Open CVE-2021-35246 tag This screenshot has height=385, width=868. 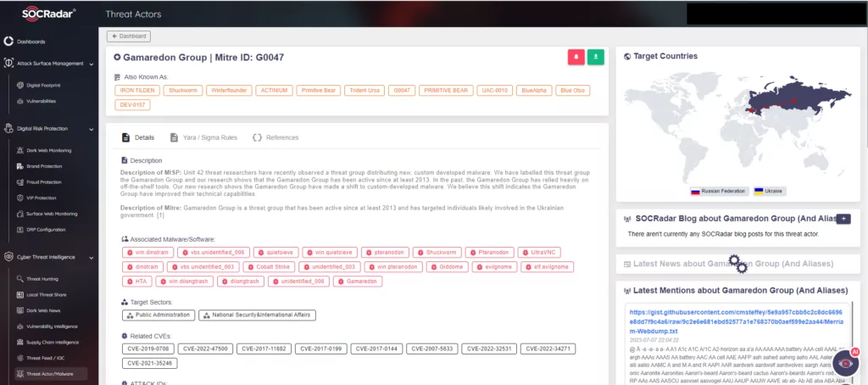pyautogui.click(x=149, y=364)
